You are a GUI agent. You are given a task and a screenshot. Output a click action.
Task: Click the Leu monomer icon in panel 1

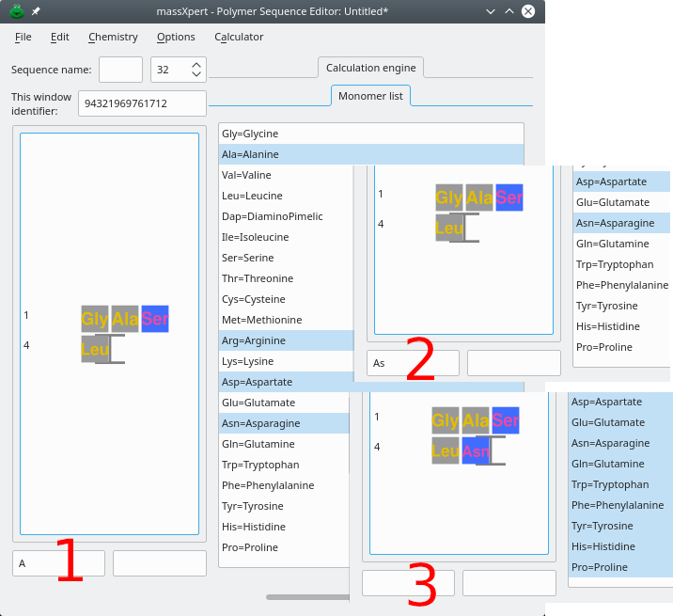95,349
